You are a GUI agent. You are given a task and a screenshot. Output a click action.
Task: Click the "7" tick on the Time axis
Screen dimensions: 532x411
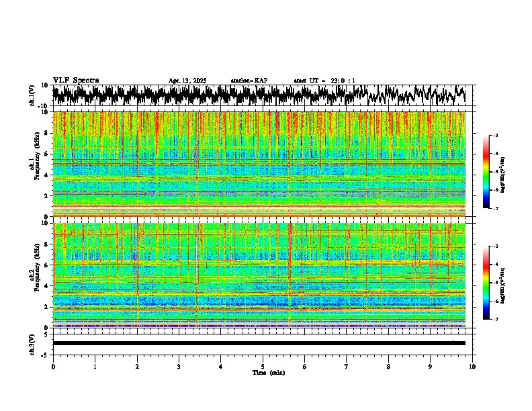(347, 367)
